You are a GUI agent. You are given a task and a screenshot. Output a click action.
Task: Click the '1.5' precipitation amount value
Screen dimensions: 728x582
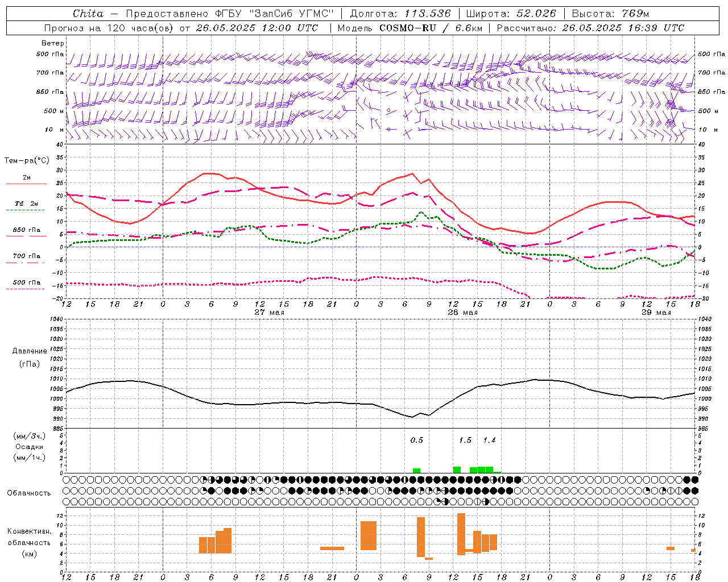click(x=465, y=440)
